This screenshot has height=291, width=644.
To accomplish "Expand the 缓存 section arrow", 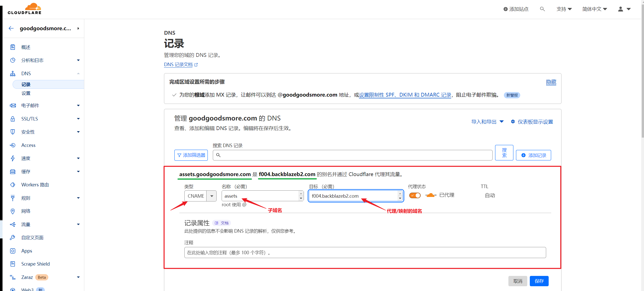I will [x=78, y=172].
